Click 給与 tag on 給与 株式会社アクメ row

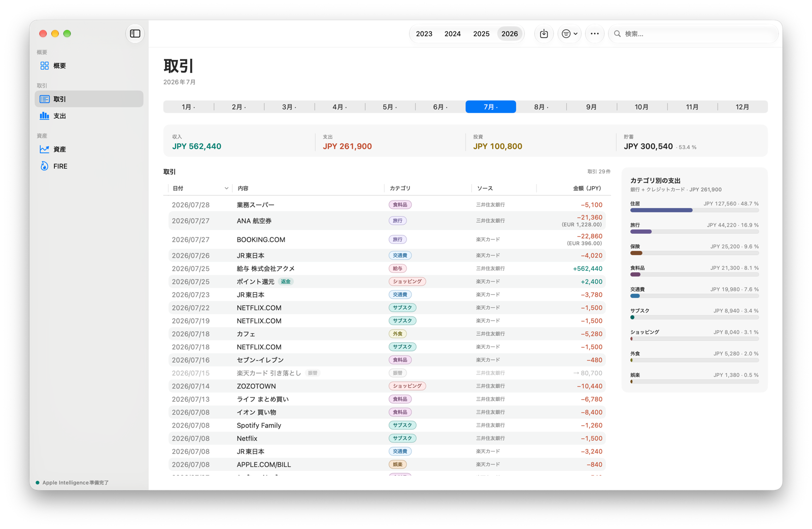coord(397,269)
